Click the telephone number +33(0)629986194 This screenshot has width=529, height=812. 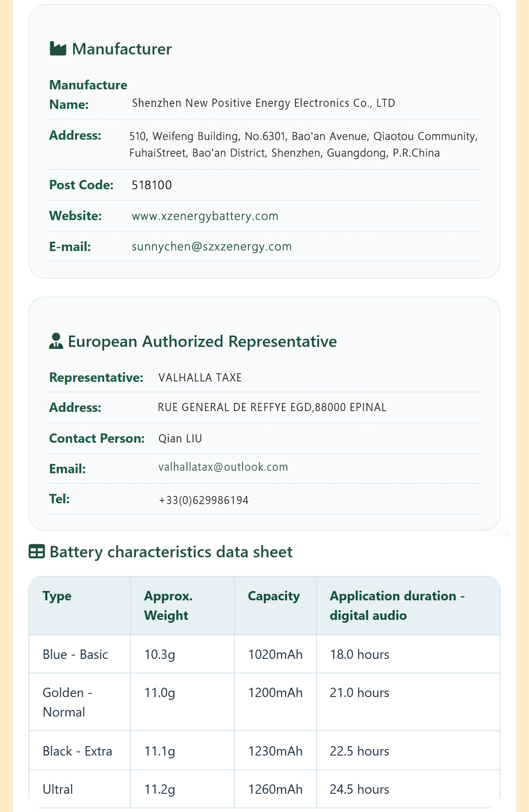(204, 500)
